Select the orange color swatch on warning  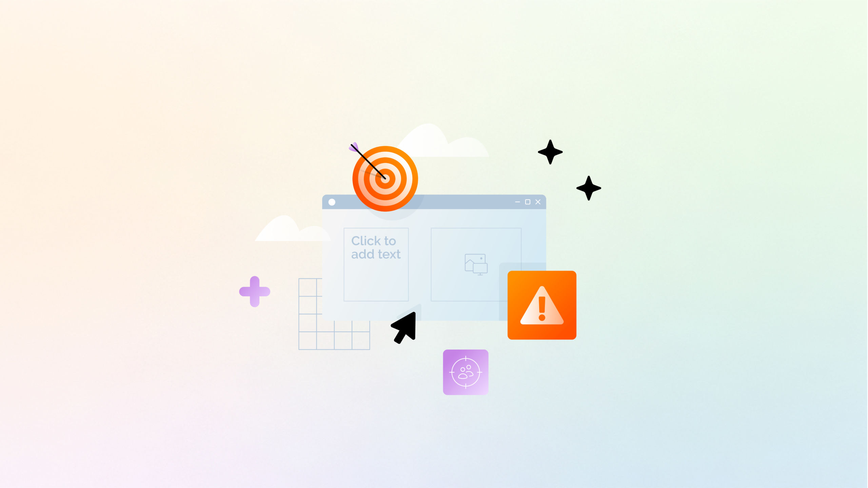(x=542, y=304)
